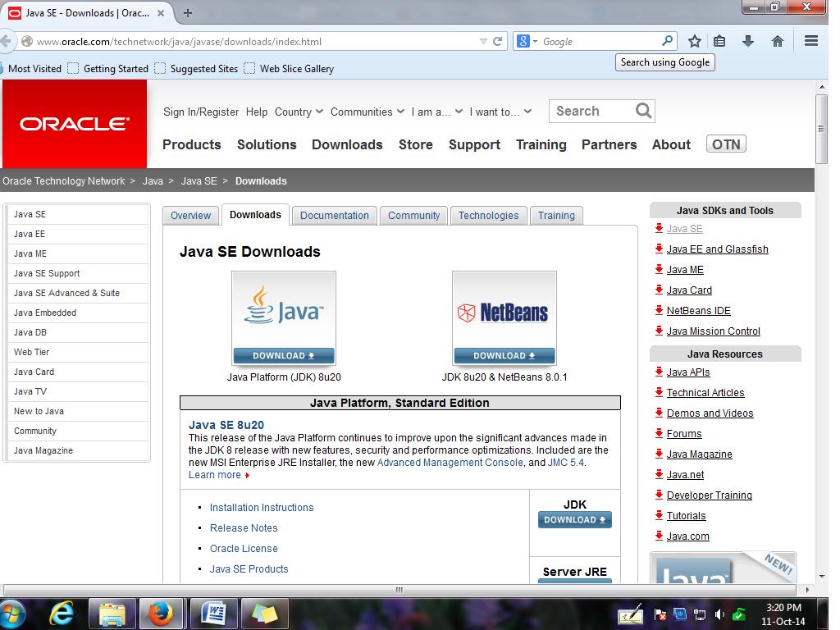Screen dimensions: 840x630
Task: Click the Windows Start orb
Action: tap(11, 614)
